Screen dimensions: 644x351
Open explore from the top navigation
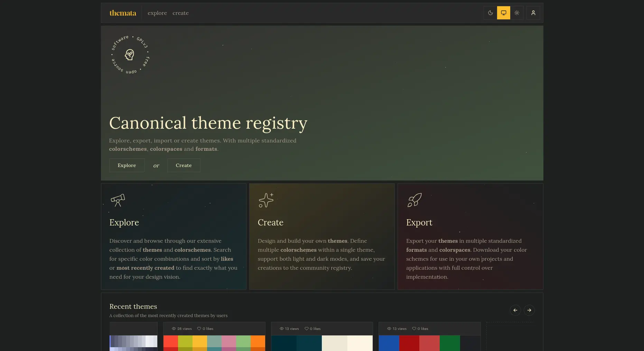[x=157, y=13]
